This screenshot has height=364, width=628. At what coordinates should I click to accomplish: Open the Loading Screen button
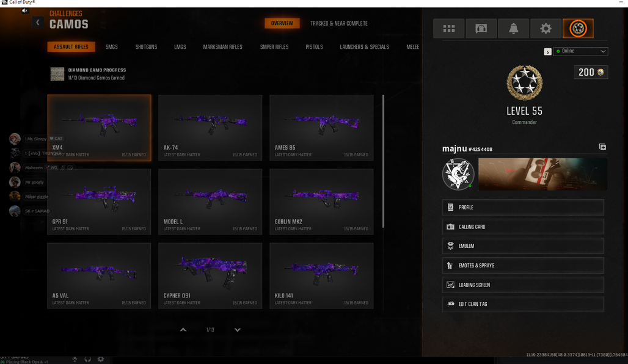(x=523, y=285)
